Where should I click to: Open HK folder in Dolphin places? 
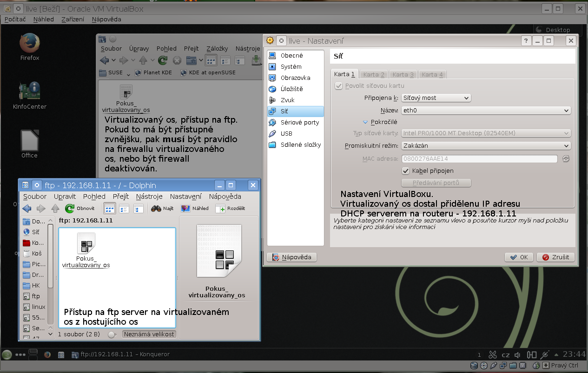coord(32,285)
